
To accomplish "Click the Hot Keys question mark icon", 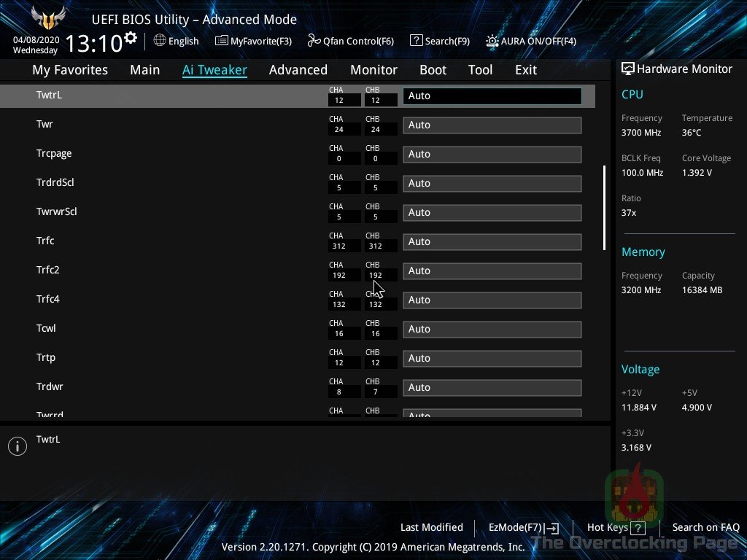I will point(638,528).
